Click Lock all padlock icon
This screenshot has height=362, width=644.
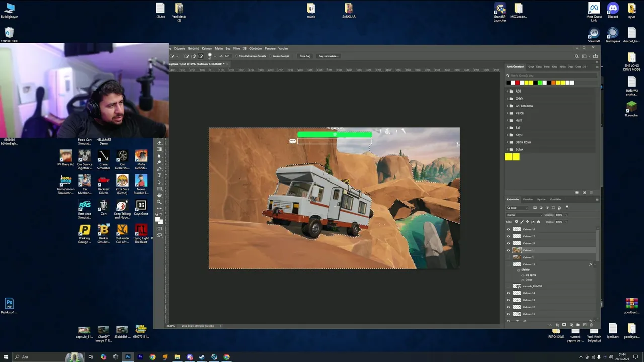coord(538,222)
